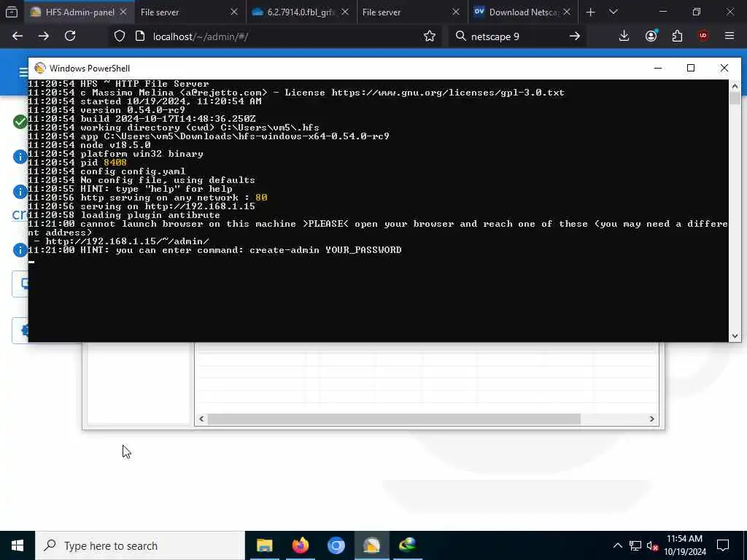The image size is (747, 560).
Task: Show hidden system tray icons
Action: (x=617, y=545)
